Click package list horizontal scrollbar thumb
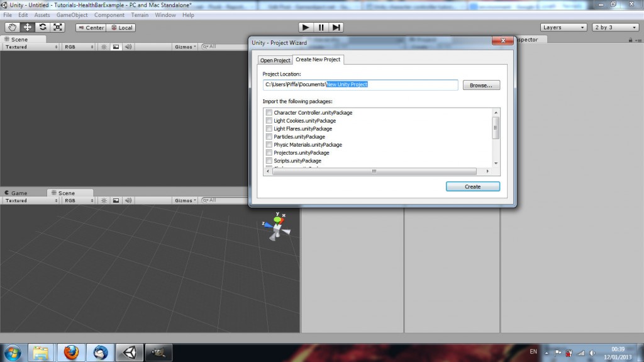 (374, 171)
